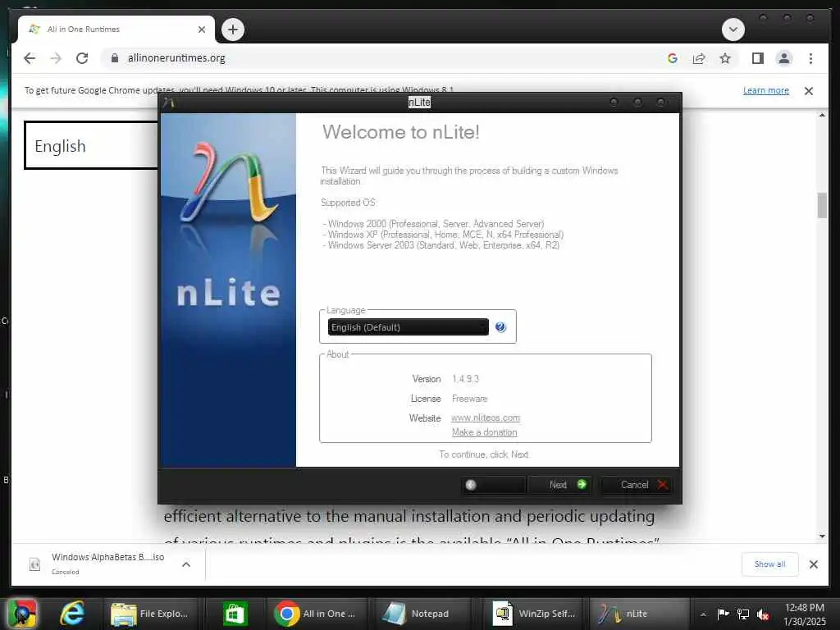
Task: Click the language help question mark icon
Action: click(x=500, y=327)
